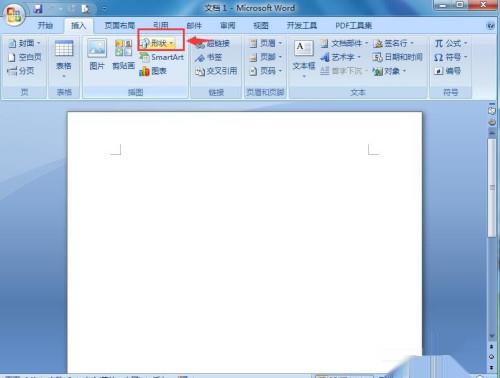This screenshot has width=500, height=378.
Task: Insert a 空白页 blank page
Action: [25, 57]
